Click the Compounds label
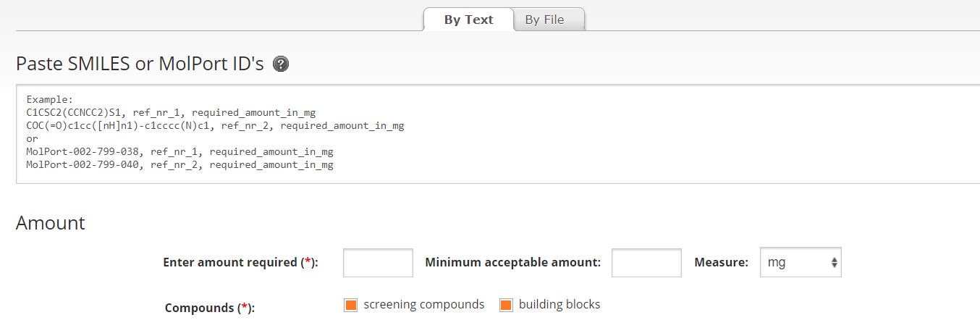 pyautogui.click(x=210, y=308)
